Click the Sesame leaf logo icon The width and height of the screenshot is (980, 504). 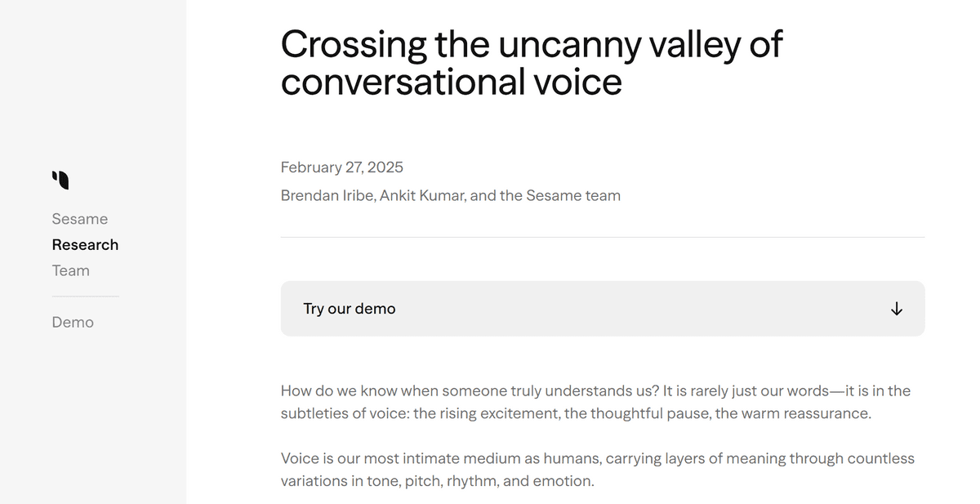point(60,180)
